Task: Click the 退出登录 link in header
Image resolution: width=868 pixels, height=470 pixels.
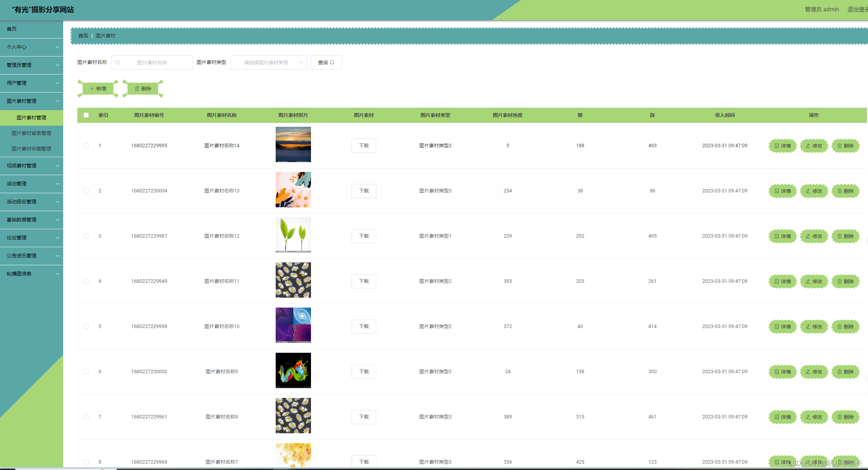Action: tap(857, 10)
